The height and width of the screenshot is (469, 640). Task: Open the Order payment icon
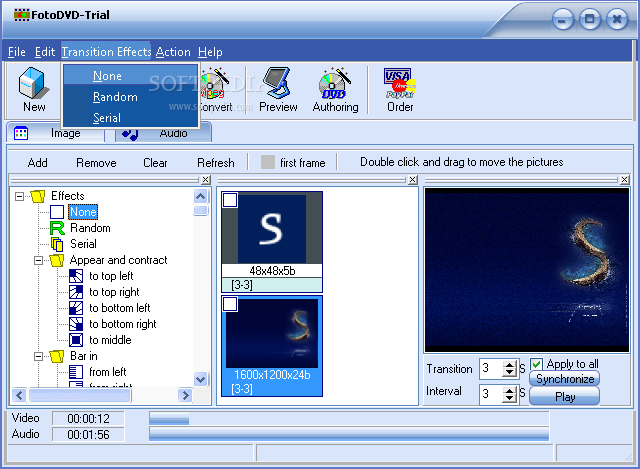pyautogui.click(x=400, y=83)
